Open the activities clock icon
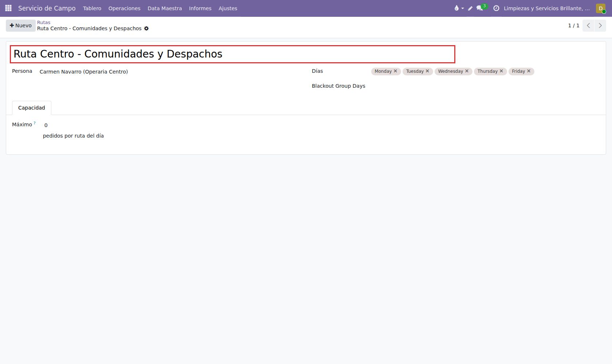612x364 pixels. (x=496, y=8)
